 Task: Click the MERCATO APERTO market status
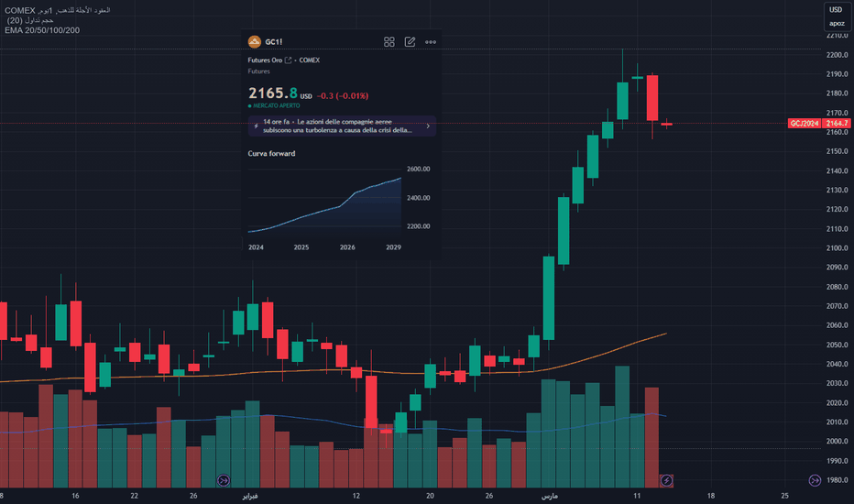(x=276, y=105)
